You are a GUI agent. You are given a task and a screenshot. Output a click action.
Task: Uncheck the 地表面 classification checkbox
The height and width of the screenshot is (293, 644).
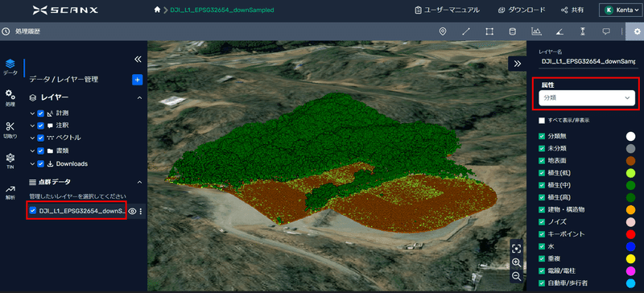click(542, 160)
